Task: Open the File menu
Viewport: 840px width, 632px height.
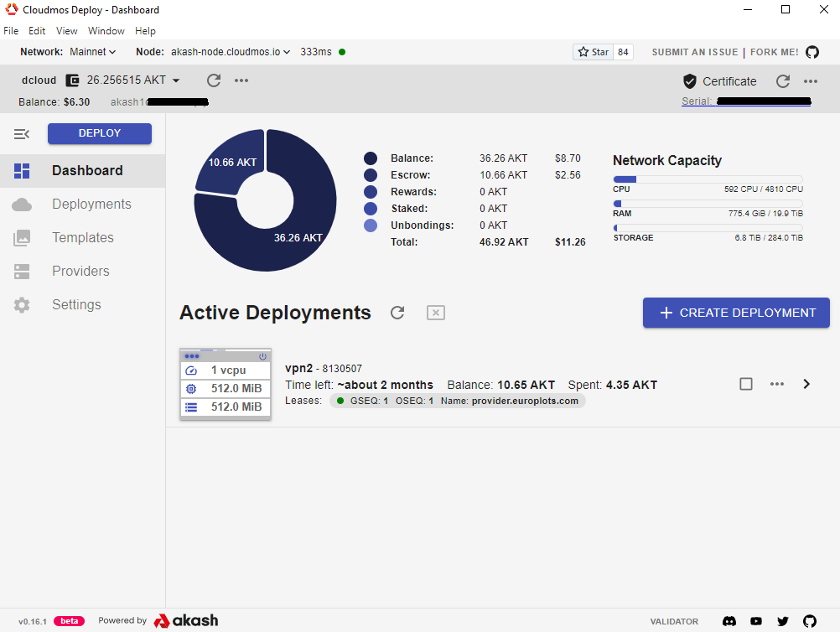Action: click(x=11, y=31)
